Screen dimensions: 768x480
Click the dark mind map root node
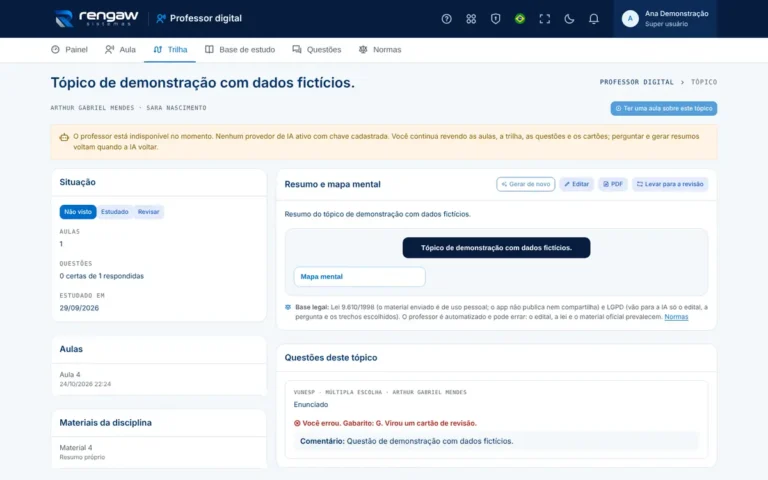496,248
